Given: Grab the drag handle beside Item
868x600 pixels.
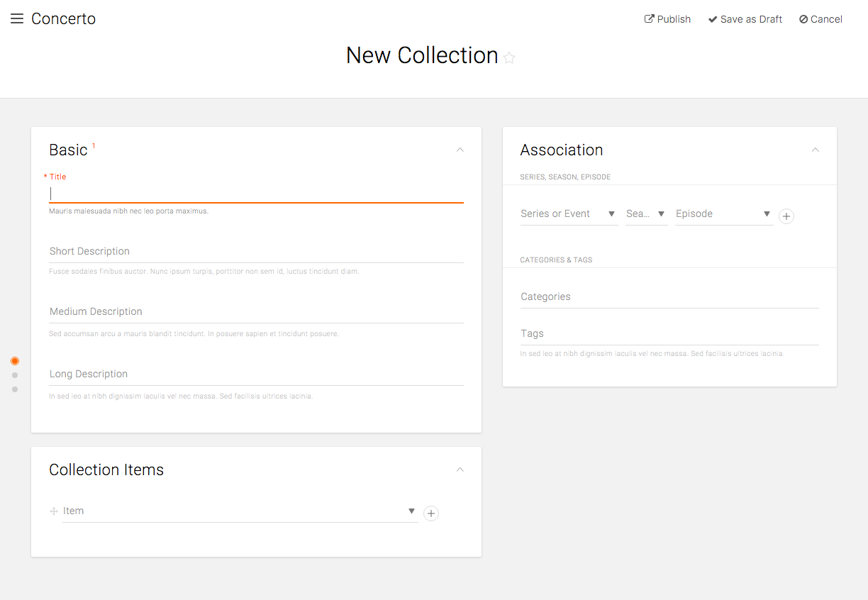Looking at the screenshot, I should click(x=54, y=511).
